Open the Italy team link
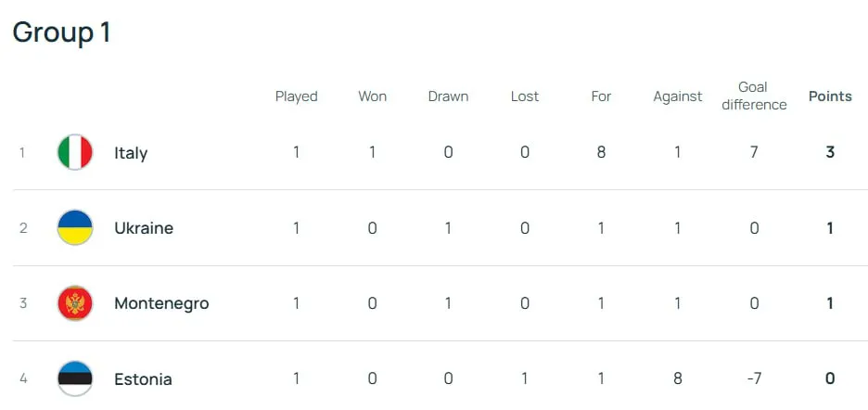The image size is (868, 410). coord(131,153)
